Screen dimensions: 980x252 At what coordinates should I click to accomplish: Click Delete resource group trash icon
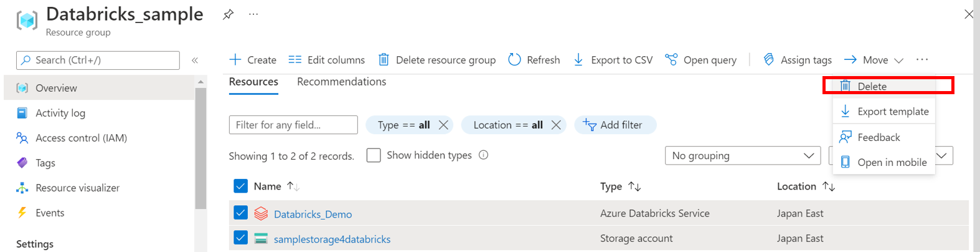pyautogui.click(x=384, y=59)
